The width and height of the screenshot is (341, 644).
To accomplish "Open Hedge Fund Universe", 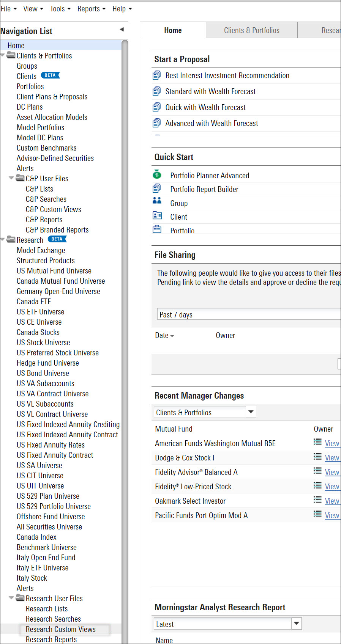I will (48, 363).
